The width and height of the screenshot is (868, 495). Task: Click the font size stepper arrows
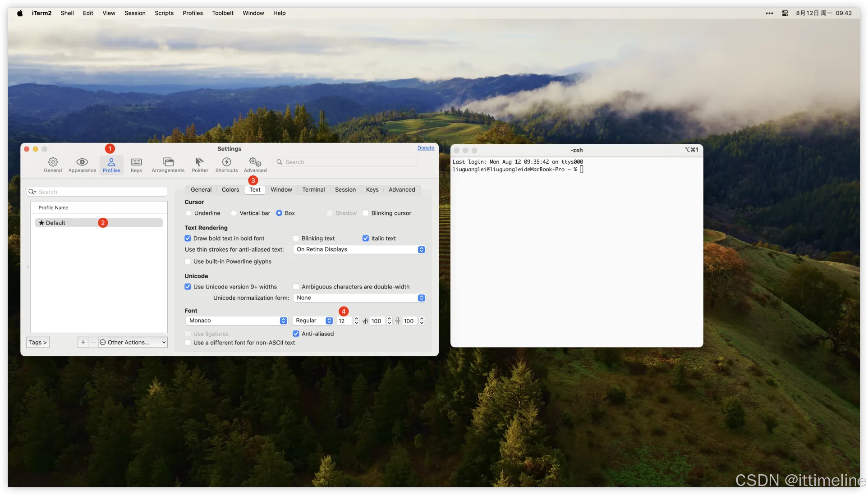[x=357, y=321]
